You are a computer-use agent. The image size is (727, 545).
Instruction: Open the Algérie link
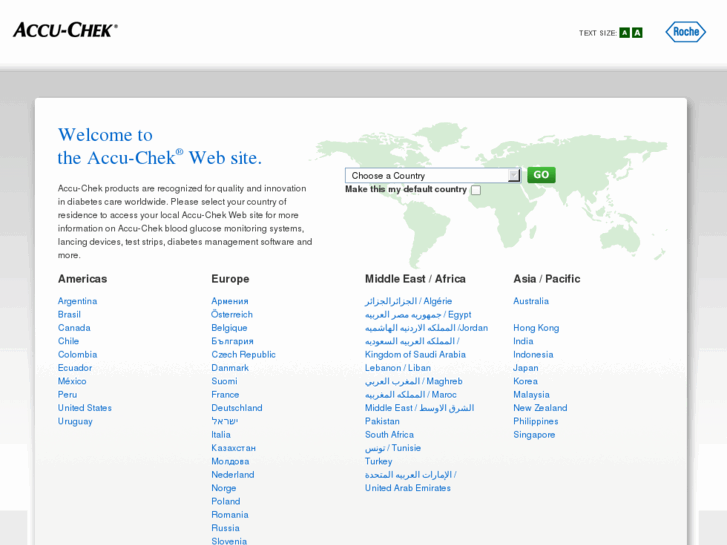[408, 301]
